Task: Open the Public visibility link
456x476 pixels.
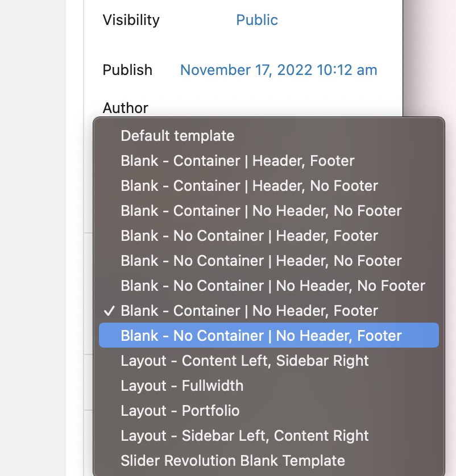Action: click(x=257, y=20)
